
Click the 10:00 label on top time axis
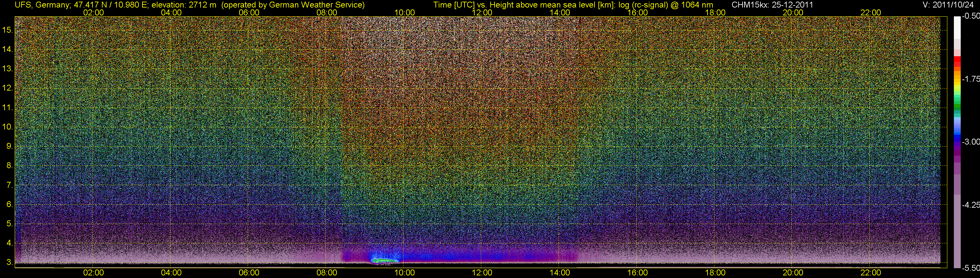(404, 12)
